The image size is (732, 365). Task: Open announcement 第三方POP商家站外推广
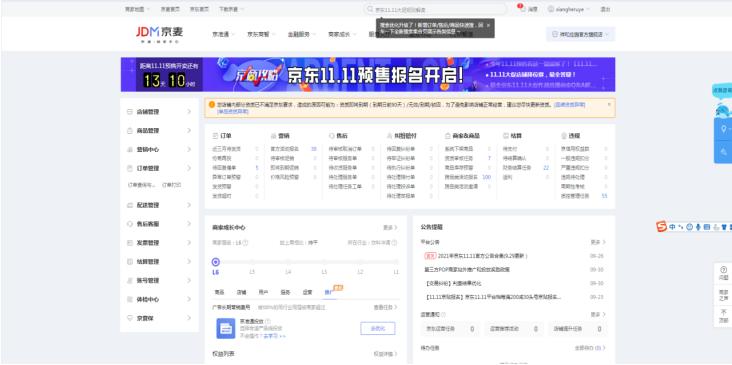[x=467, y=270]
